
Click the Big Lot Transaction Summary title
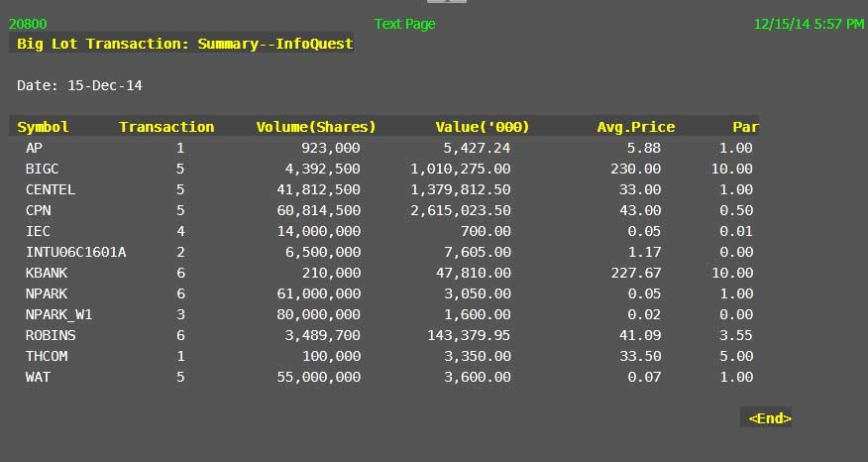(184, 44)
